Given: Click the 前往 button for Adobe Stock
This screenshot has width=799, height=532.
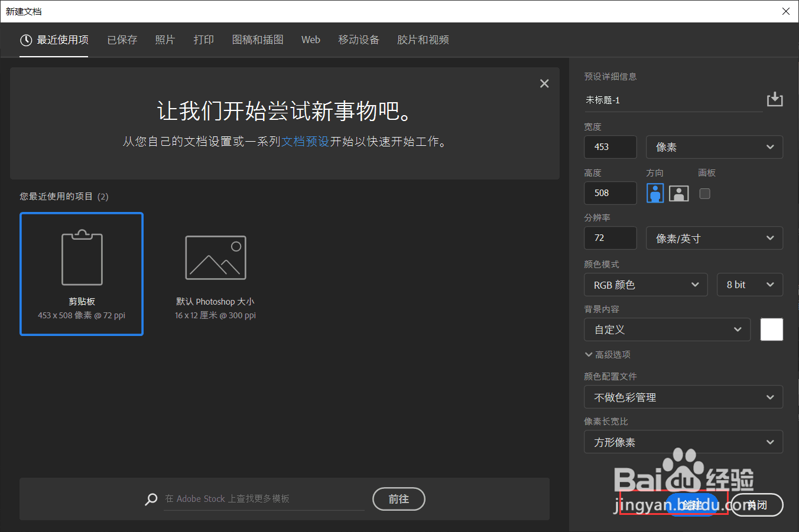Looking at the screenshot, I should coord(398,499).
